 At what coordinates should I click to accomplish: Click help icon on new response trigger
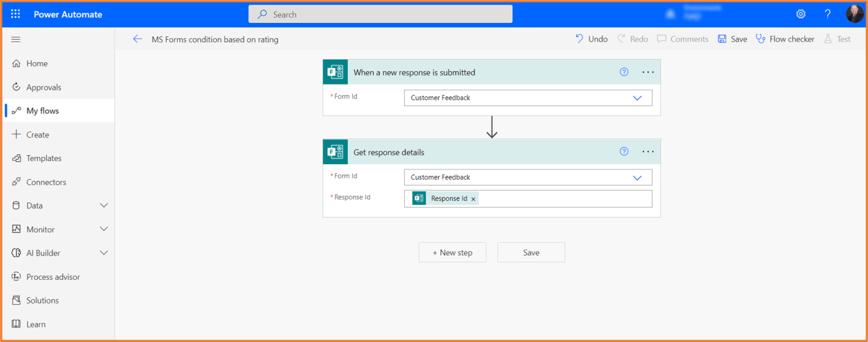(624, 72)
